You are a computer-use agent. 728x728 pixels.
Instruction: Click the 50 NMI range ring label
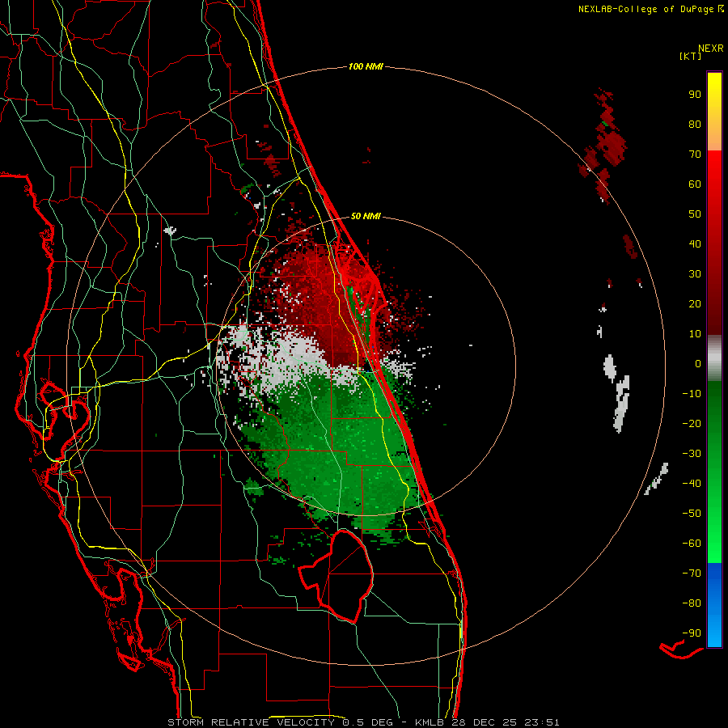tap(366, 216)
